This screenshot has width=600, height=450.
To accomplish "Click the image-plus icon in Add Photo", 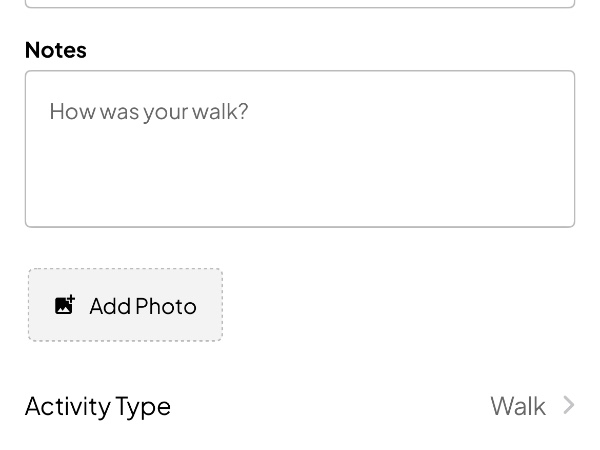I will 65,305.
